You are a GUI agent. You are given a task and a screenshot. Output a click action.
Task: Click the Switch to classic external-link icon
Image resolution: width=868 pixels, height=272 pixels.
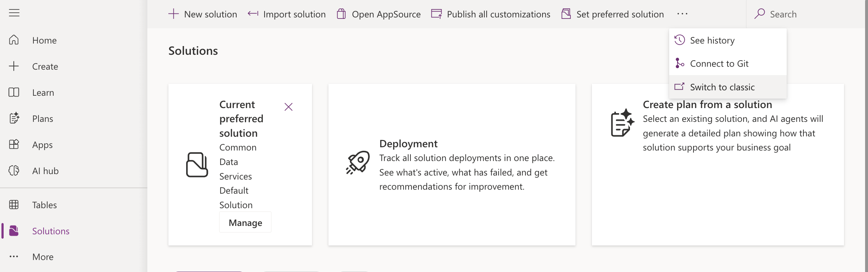click(679, 87)
